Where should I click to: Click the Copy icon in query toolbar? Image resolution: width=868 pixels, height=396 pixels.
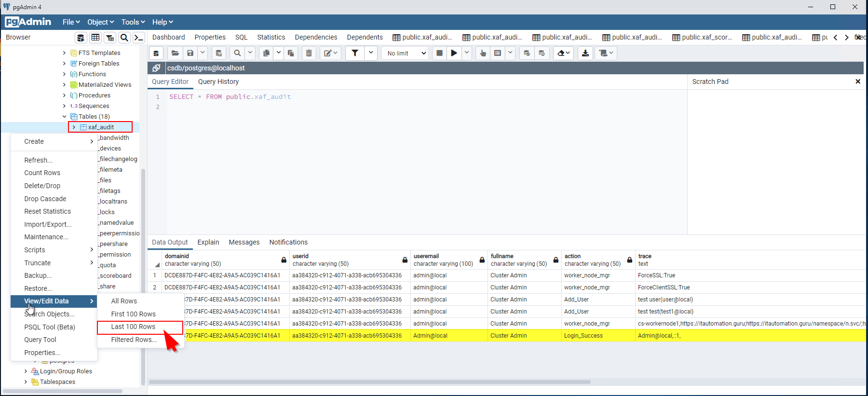tap(266, 53)
